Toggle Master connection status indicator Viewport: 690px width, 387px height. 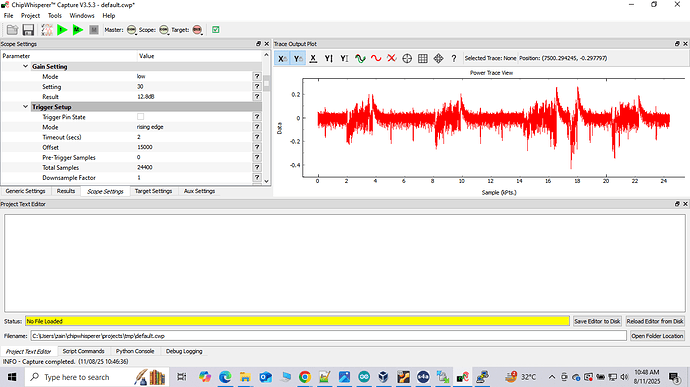tap(131, 30)
